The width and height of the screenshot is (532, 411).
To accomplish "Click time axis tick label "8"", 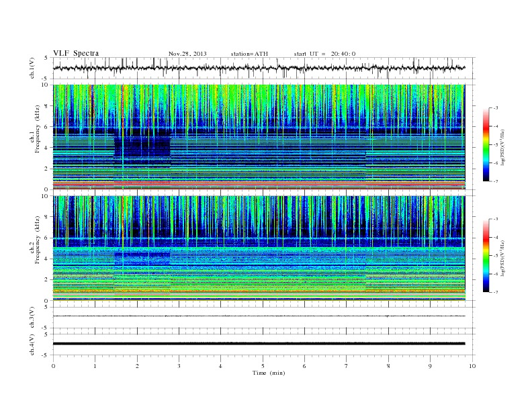I will click(x=388, y=366).
